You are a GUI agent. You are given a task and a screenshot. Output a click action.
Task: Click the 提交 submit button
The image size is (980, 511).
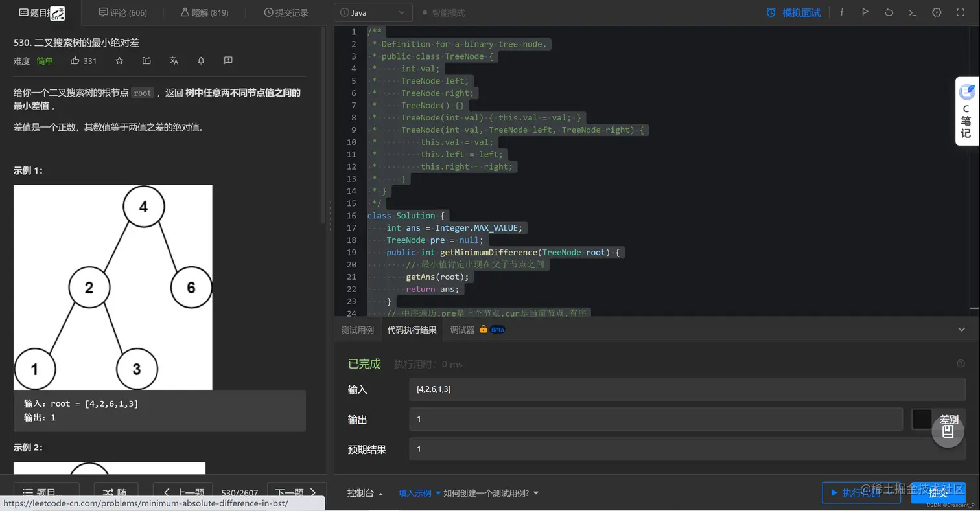938,493
